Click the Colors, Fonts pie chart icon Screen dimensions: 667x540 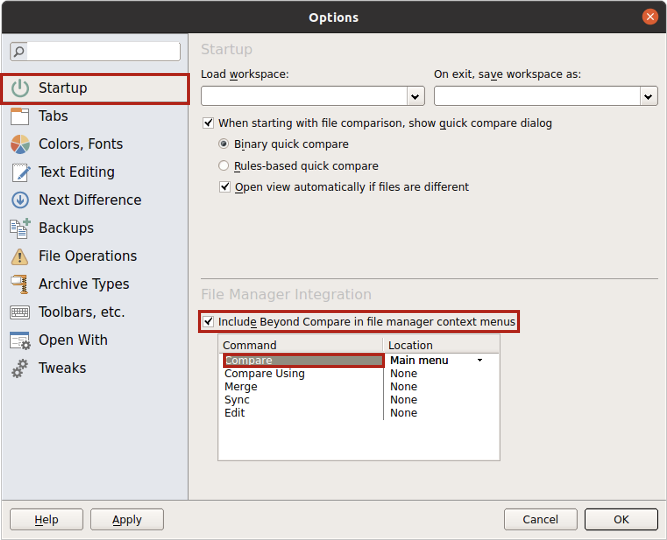click(20, 144)
